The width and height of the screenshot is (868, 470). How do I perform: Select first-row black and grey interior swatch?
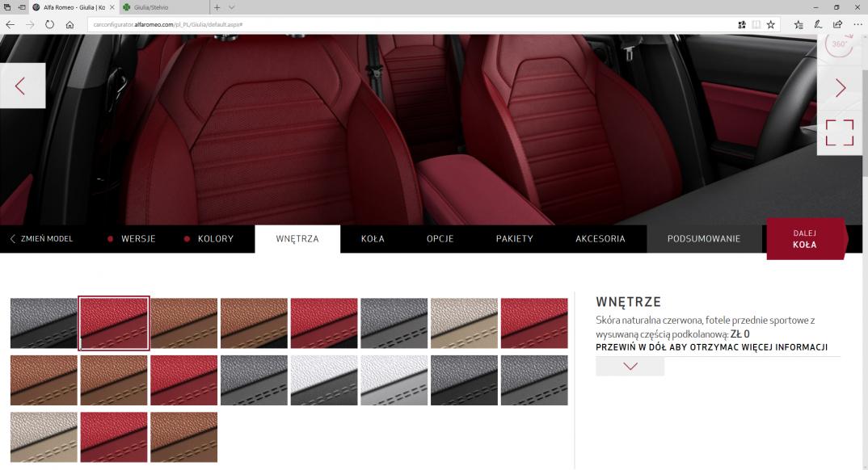(44, 324)
